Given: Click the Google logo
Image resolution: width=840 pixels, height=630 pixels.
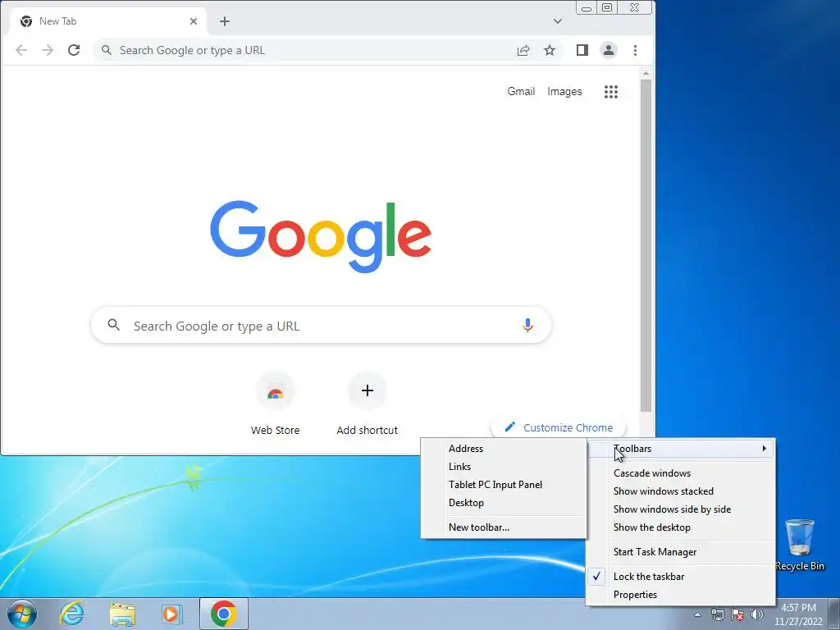Looking at the screenshot, I should (x=321, y=236).
